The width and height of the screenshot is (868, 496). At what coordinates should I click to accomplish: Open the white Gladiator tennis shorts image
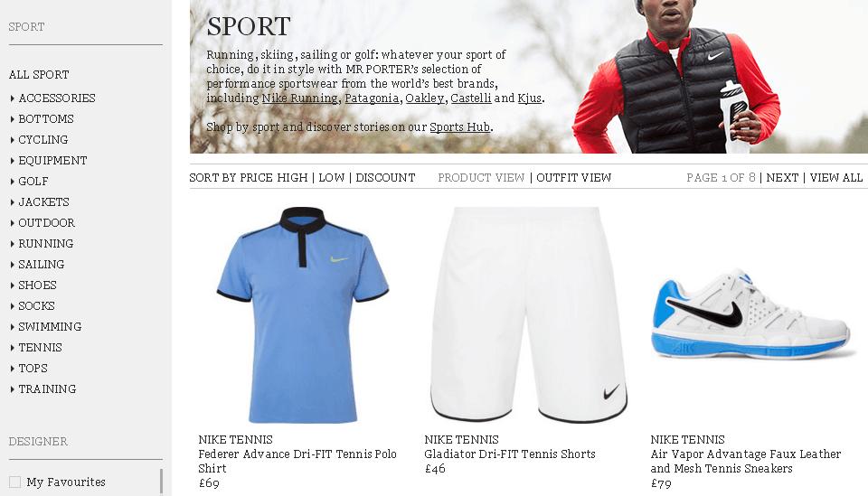528,314
